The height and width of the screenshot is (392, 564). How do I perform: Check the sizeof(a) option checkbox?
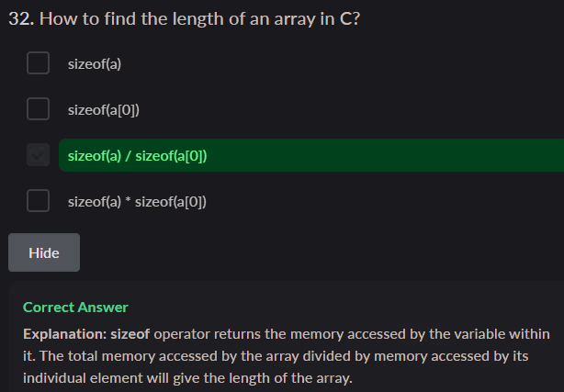click(38, 63)
